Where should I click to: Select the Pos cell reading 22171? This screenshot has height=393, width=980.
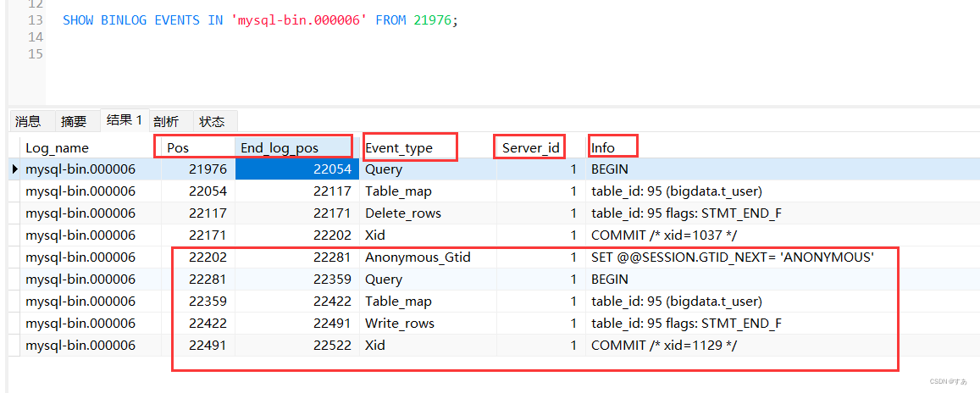click(x=198, y=235)
